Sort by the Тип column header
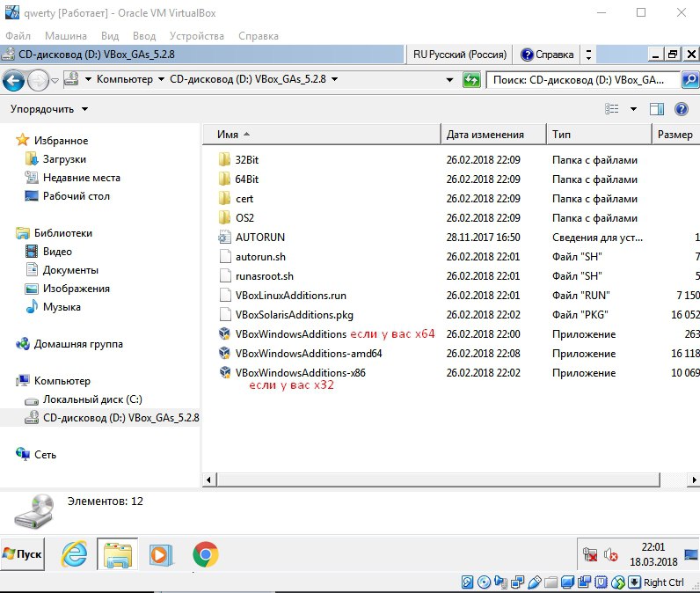 (x=599, y=134)
